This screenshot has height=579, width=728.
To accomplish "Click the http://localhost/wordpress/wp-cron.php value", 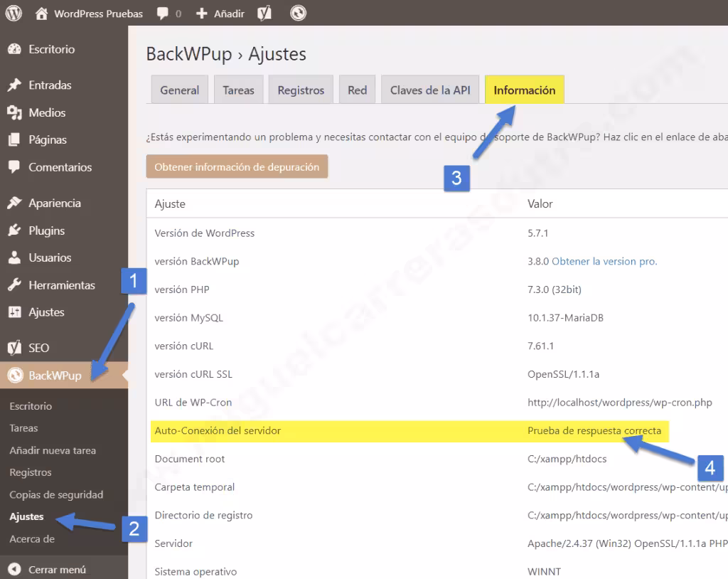I will (x=620, y=403).
